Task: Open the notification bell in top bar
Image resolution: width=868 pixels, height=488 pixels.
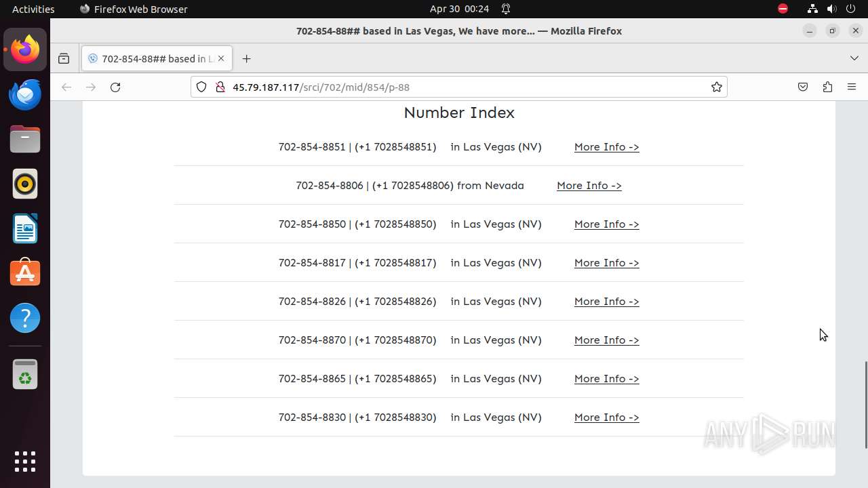Action: pyautogui.click(x=506, y=9)
